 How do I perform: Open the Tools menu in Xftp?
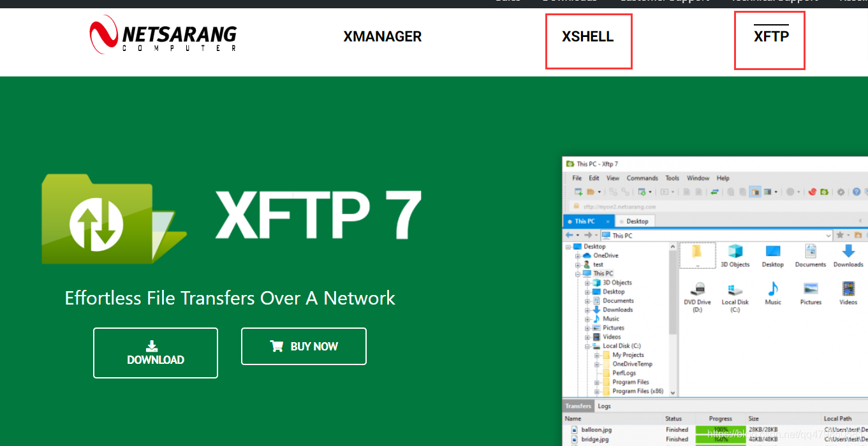672,178
